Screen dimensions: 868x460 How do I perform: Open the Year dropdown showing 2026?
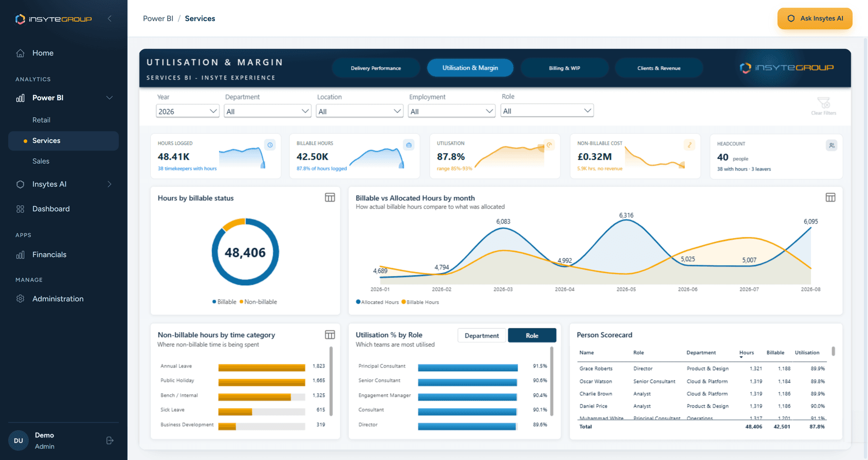tap(188, 111)
